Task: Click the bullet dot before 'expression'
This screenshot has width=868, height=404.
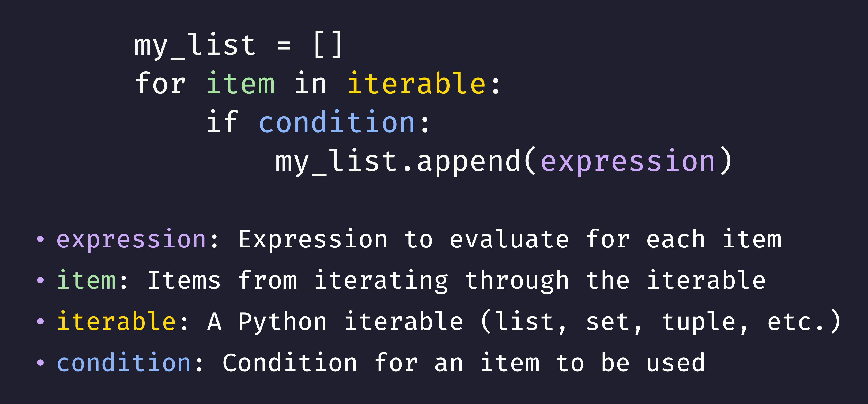Action: point(40,239)
